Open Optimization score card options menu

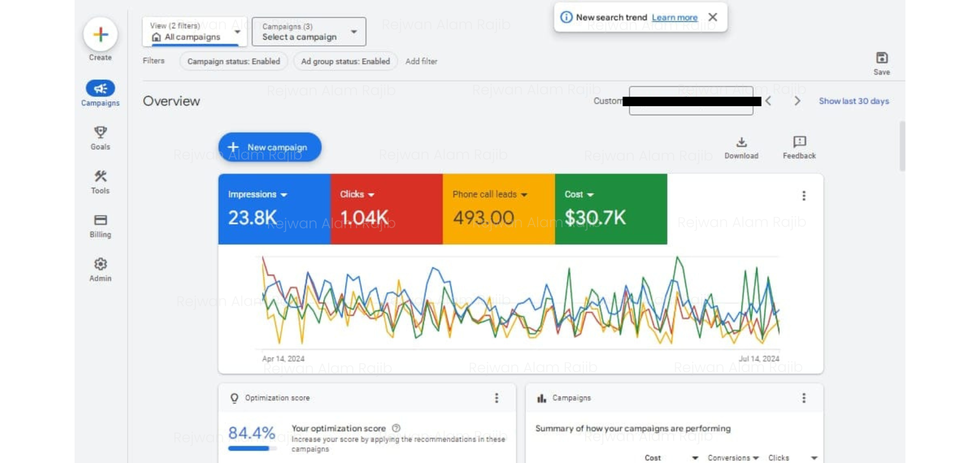pos(496,398)
